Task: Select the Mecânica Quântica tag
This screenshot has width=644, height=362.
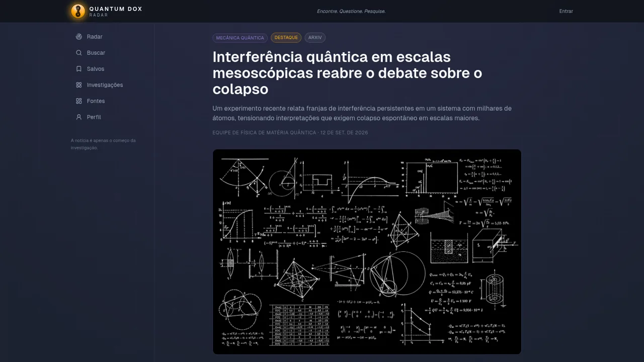Action: pyautogui.click(x=240, y=38)
